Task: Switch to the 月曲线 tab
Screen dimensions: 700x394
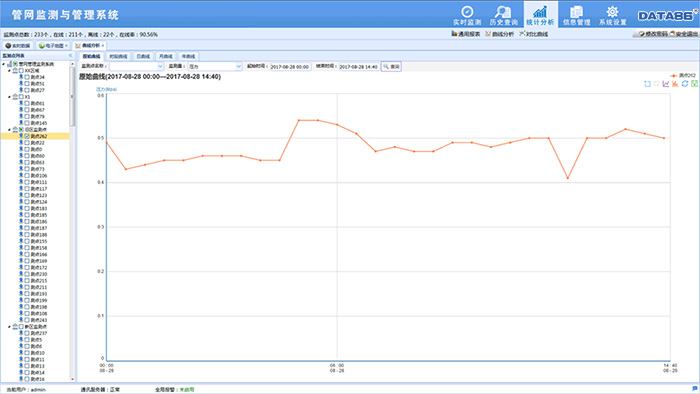Action: (166, 56)
